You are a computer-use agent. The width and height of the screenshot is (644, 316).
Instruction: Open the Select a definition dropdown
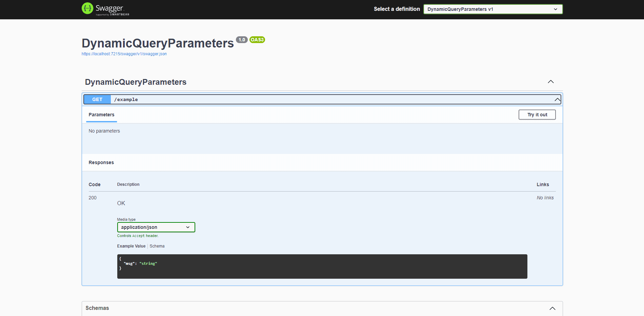[x=492, y=9]
